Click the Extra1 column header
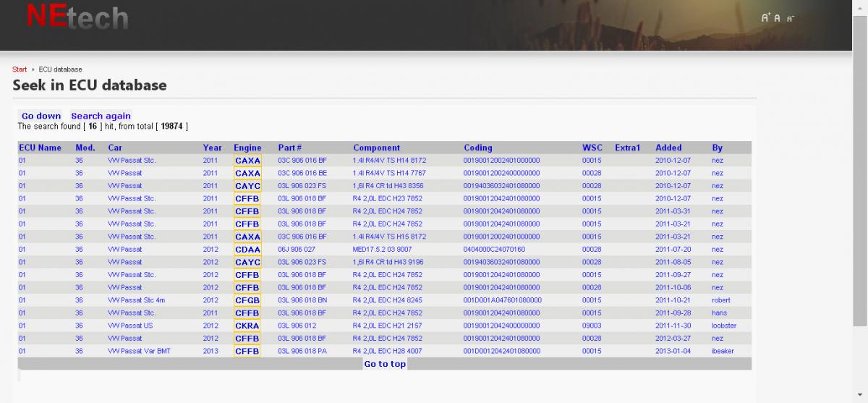The width and height of the screenshot is (868, 403). tap(628, 148)
